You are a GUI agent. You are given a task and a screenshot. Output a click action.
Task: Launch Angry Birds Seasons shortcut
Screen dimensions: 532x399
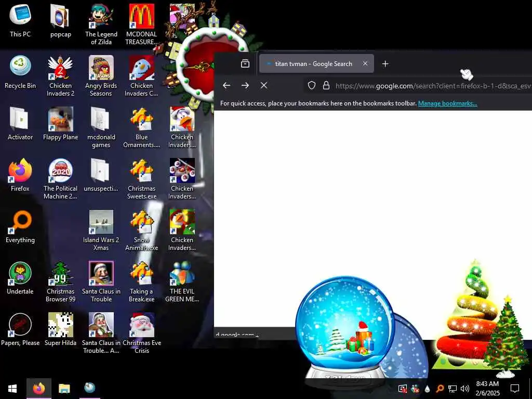pyautogui.click(x=101, y=76)
